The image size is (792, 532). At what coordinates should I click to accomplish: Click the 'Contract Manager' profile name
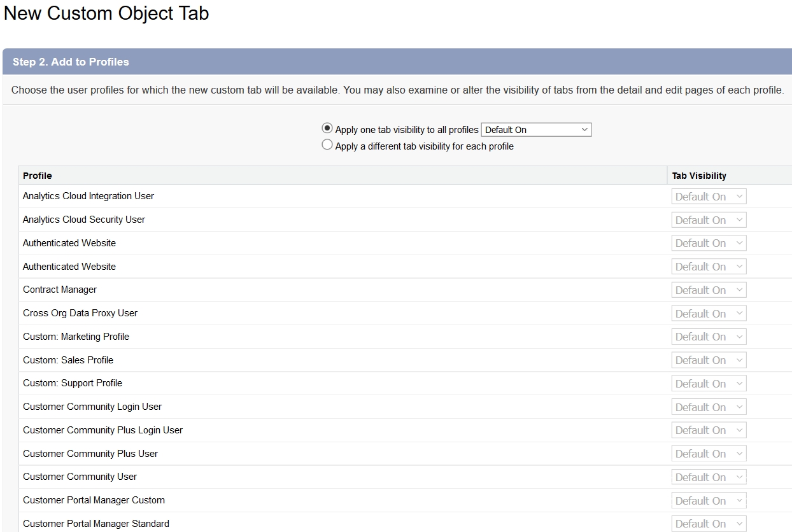[x=60, y=290]
